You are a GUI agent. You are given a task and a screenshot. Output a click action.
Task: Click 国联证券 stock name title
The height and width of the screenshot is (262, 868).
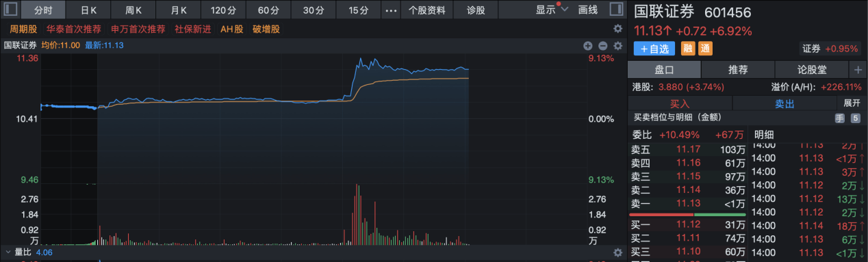click(x=664, y=12)
